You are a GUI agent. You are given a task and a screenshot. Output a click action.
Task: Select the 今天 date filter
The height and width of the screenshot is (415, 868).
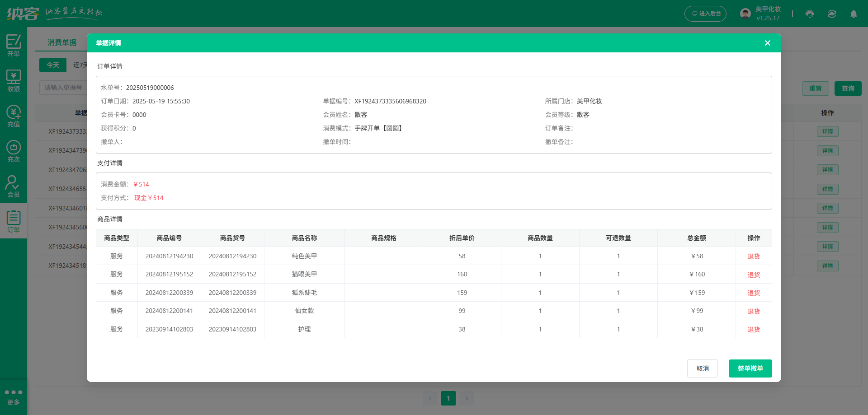point(53,65)
